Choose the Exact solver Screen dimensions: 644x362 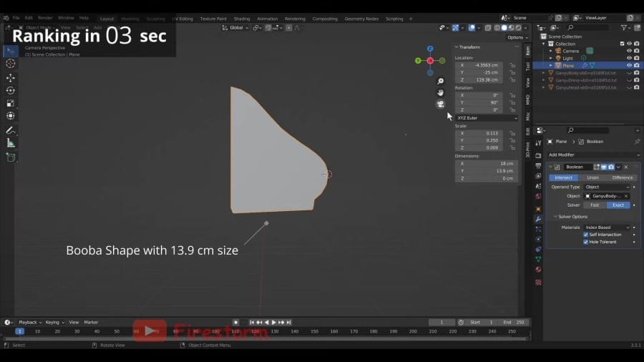618,205
